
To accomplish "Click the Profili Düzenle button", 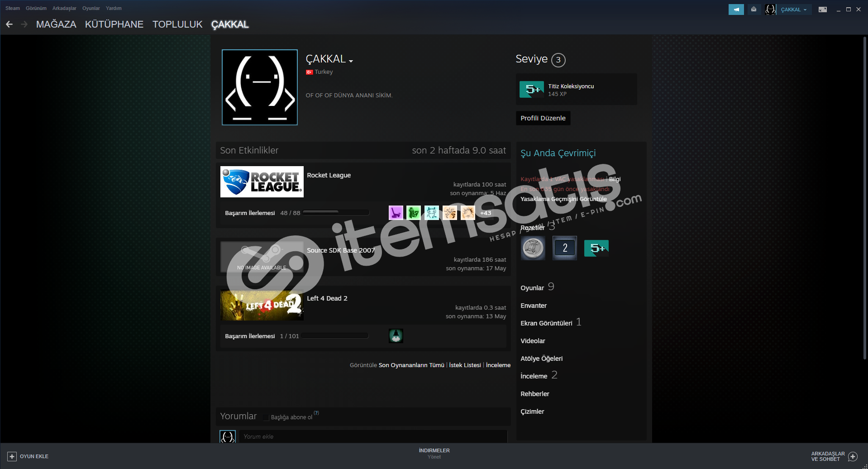I will click(543, 118).
